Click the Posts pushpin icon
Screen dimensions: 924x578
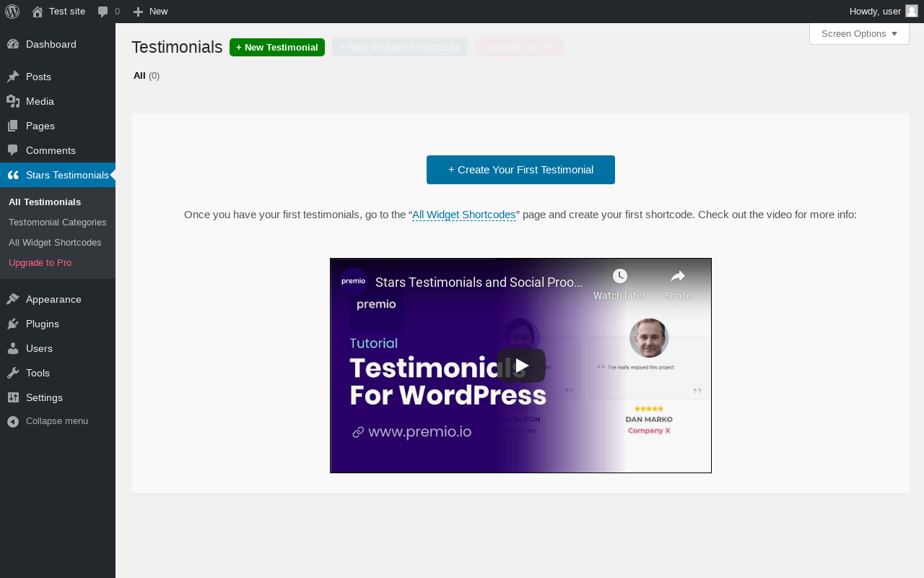click(13, 77)
